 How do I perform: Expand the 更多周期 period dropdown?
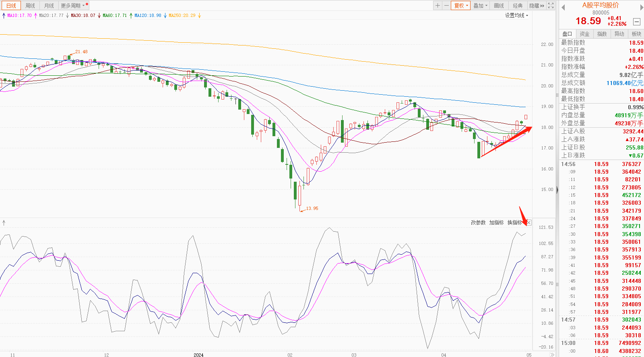point(72,6)
